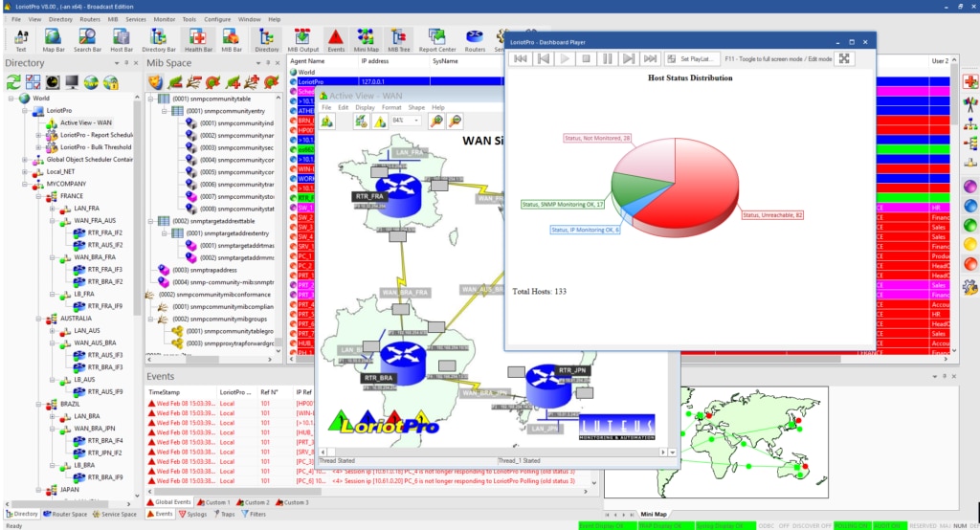Click the mask icon in Mib Space toolbar
Viewport: 980px width, 530px height.
pos(155,82)
